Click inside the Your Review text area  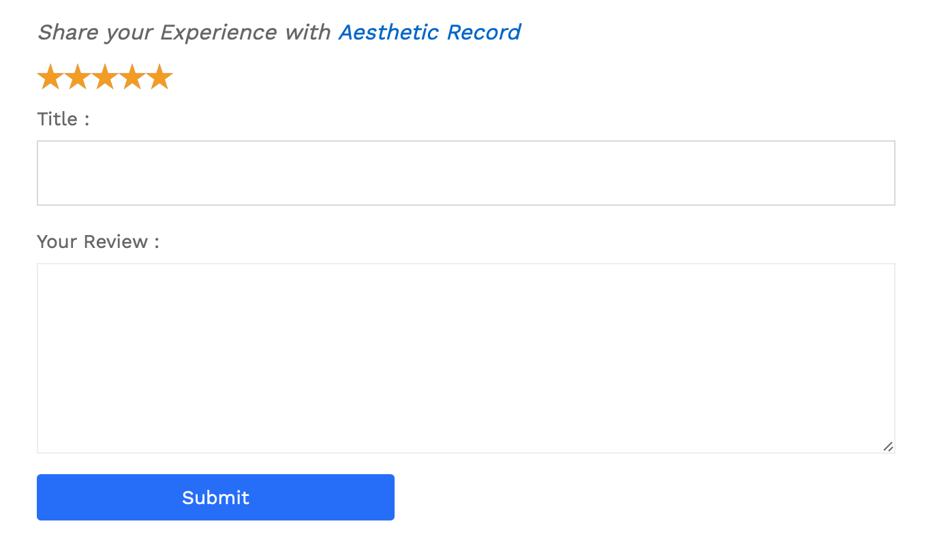click(465, 358)
